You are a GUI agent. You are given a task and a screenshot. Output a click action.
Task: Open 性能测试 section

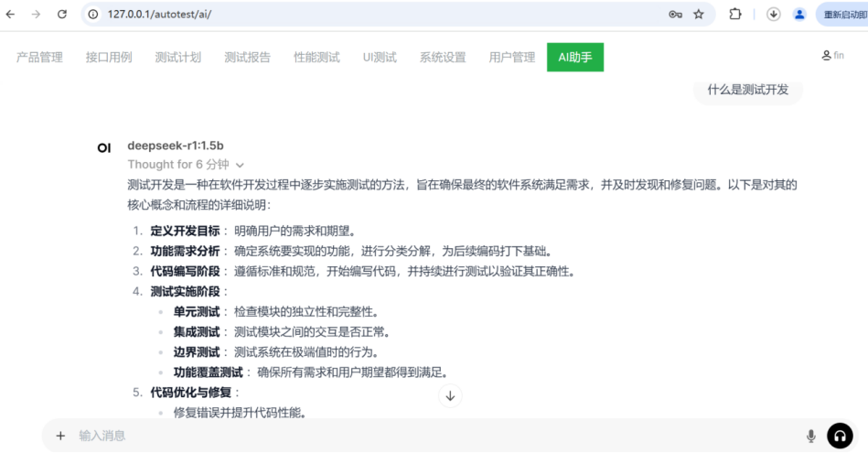(316, 57)
